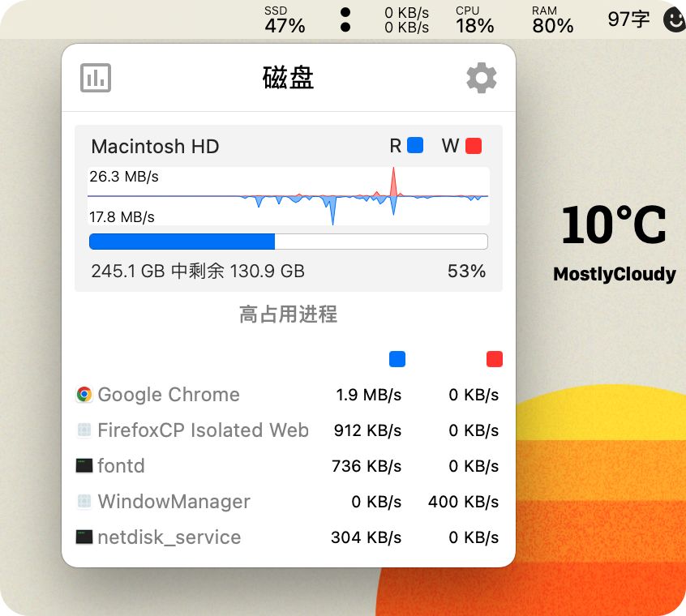Select the FirefoxCP Isolated Web icon
This screenshot has width=686, height=616.
click(84, 430)
